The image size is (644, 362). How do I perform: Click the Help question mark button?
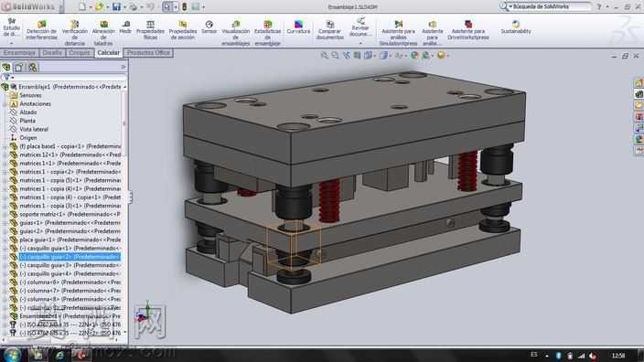pyautogui.click(x=599, y=6)
